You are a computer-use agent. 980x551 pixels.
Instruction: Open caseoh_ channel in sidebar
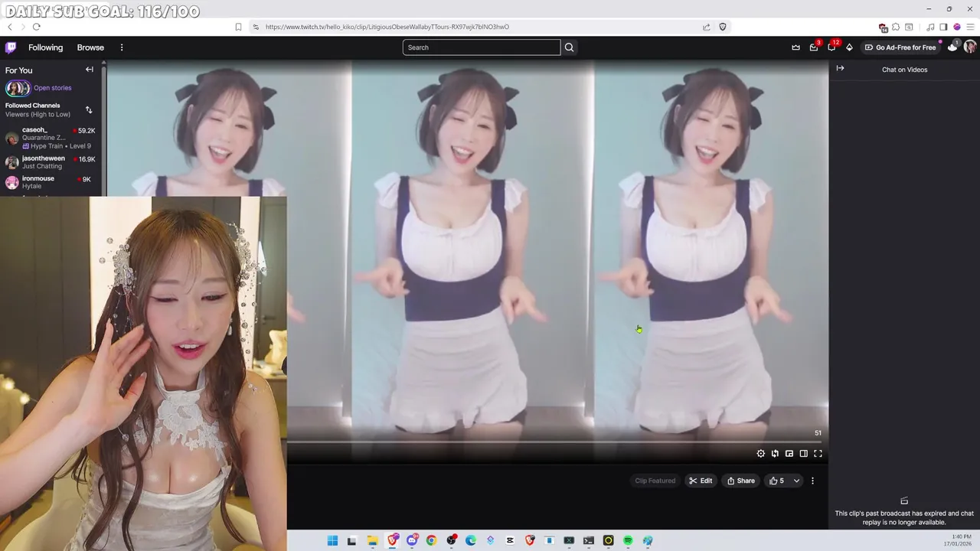[x=51, y=138]
